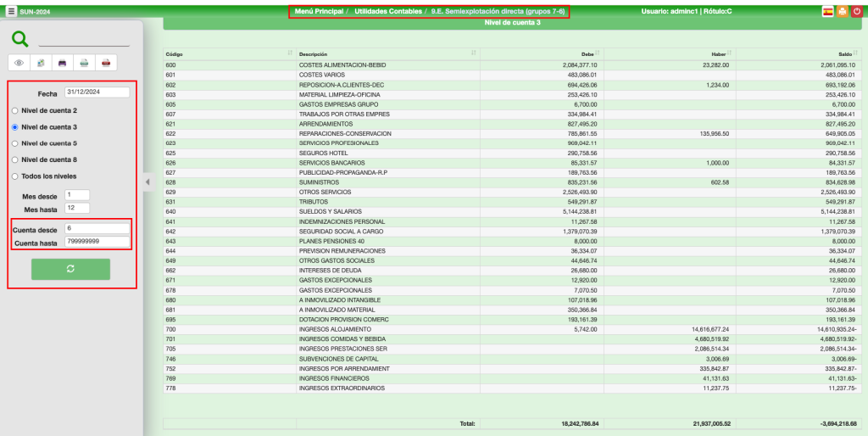868x436 pixels.
Task: Sort by Descripción column arrows
Action: point(474,53)
